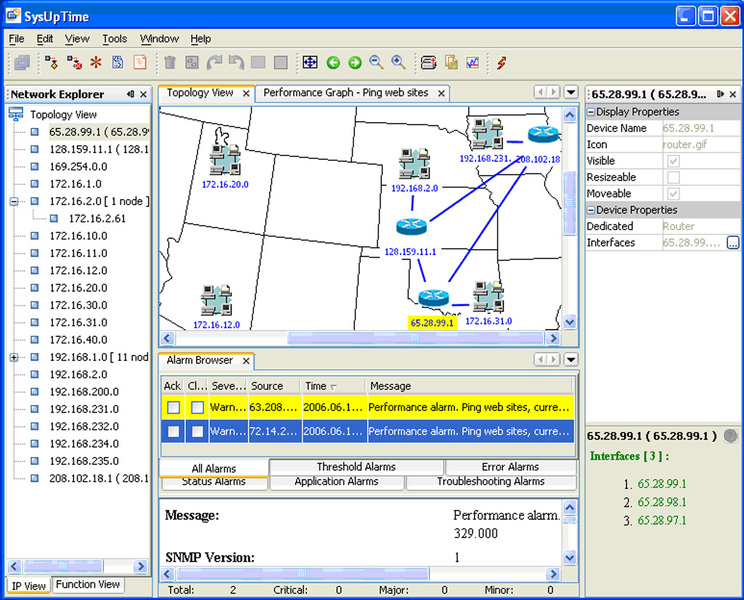Select the 128.159.11.1 router on the map
Image resolution: width=744 pixels, height=600 pixels.
[x=411, y=226]
